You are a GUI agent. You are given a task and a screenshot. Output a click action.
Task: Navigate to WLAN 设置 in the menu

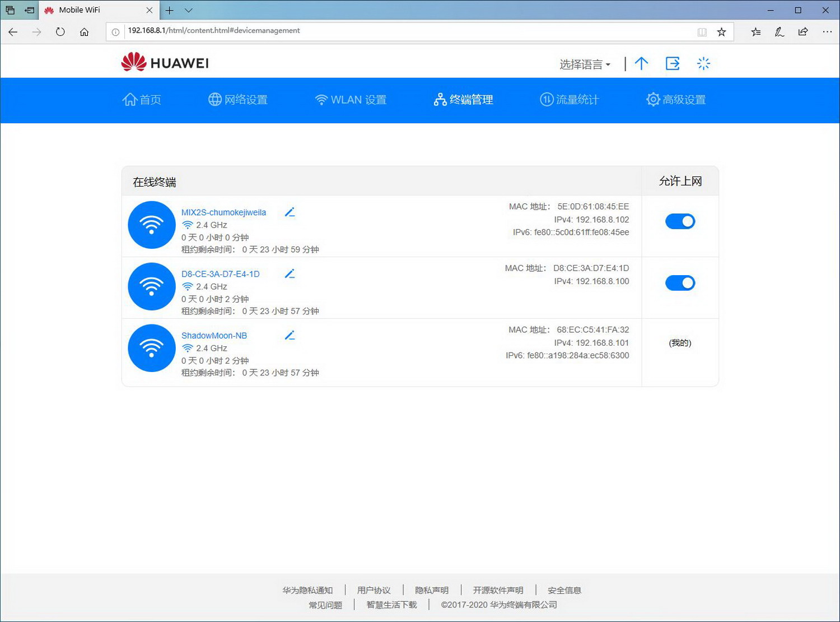click(352, 100)
